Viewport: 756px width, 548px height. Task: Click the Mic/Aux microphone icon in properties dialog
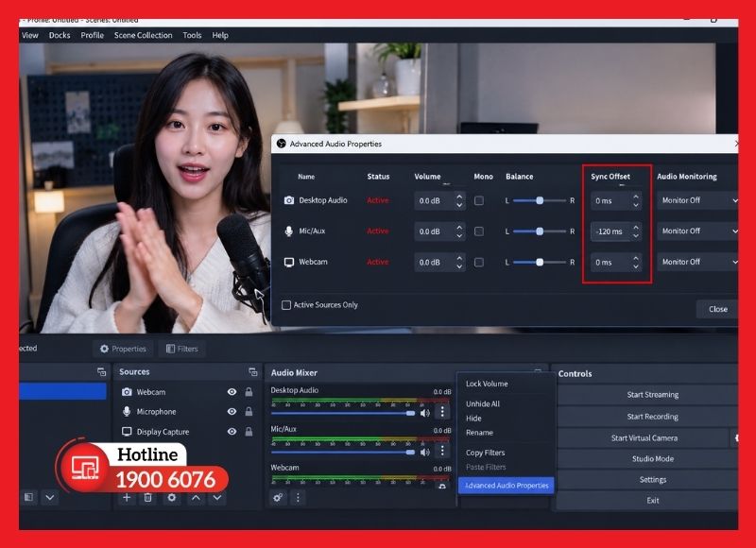(x=289, y=231)
